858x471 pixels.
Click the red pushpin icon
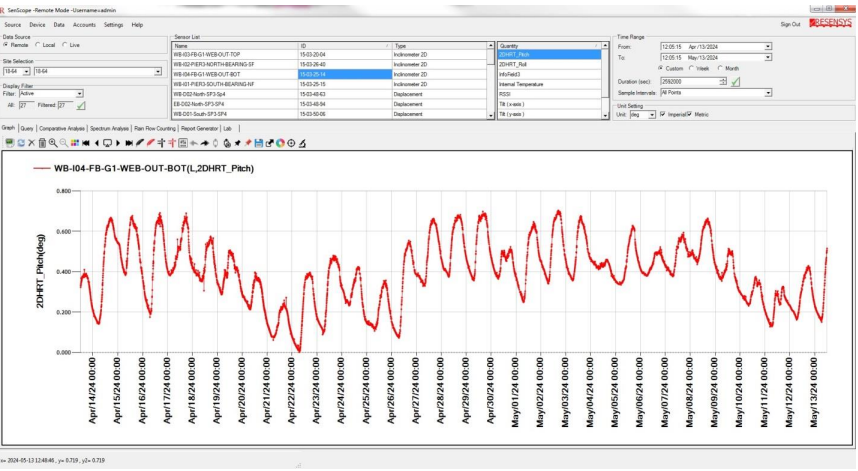(x=248, y=143)
